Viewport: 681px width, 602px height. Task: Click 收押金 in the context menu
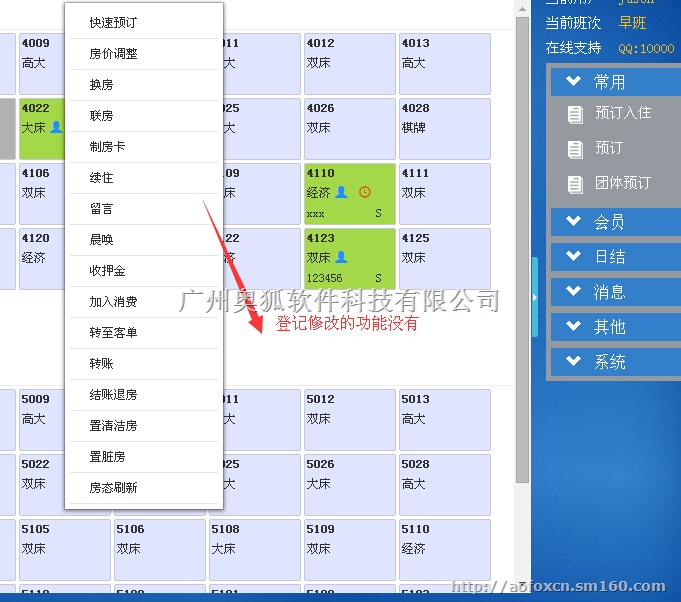(x=144, y=271)
